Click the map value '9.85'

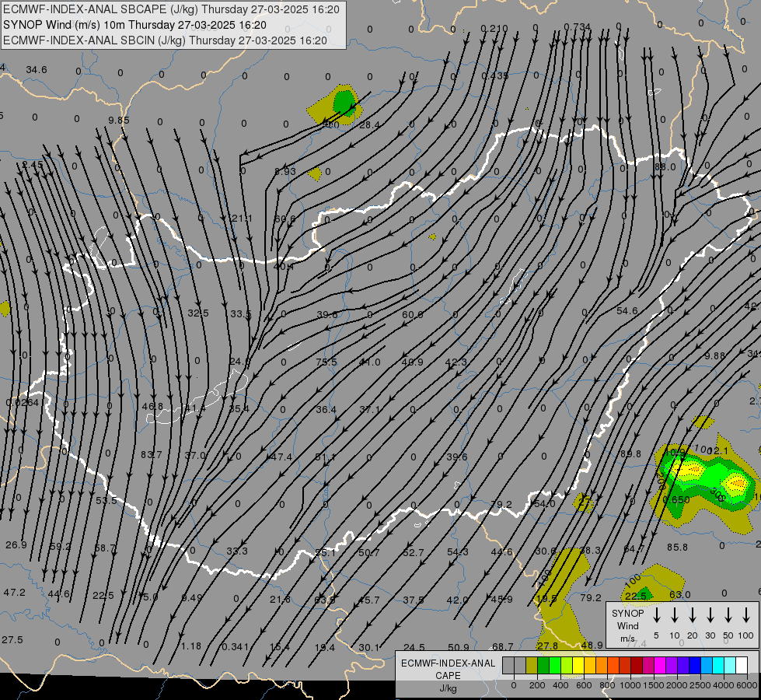119,120
